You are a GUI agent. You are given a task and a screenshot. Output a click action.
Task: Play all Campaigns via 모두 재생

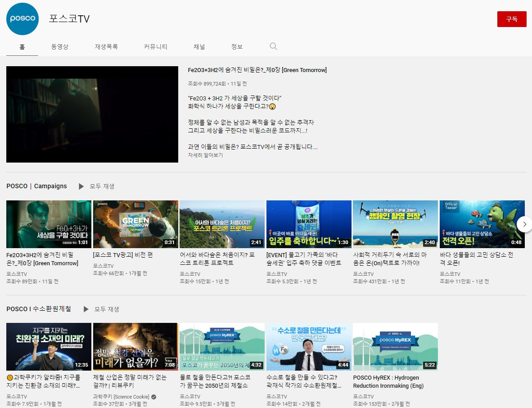pos(102,186)
